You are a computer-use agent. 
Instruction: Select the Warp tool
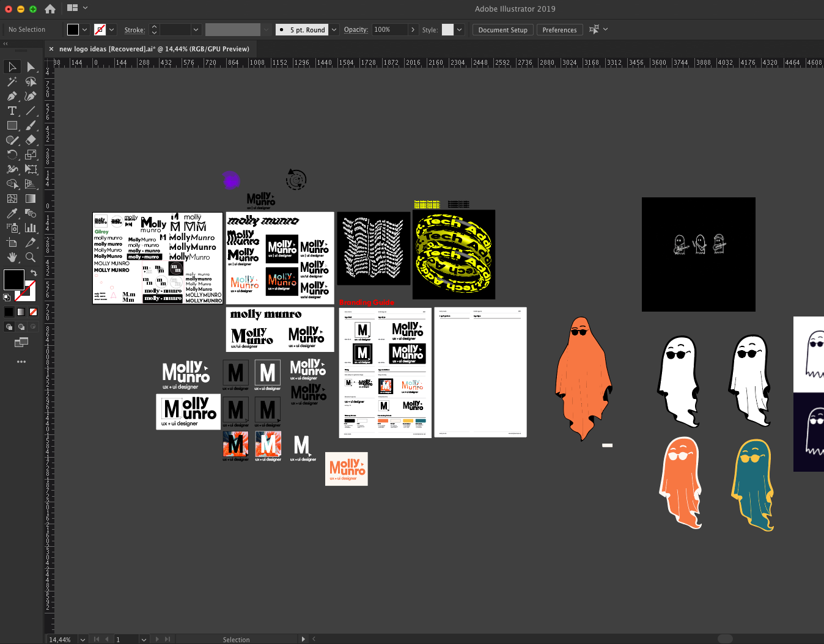click(12, 169)
